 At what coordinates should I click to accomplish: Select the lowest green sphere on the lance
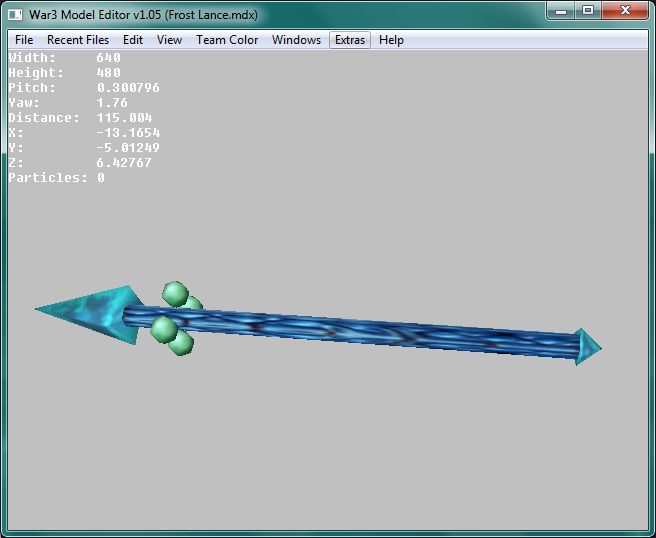pyautogui.click(x=182, y=344)
